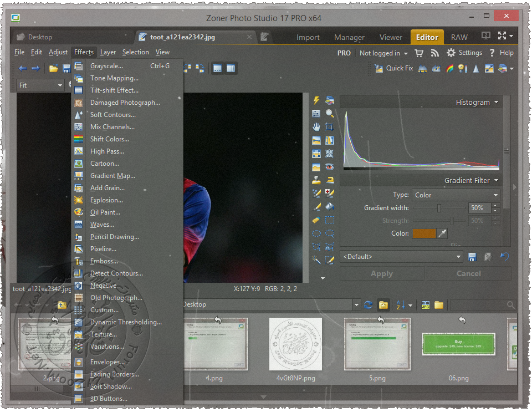Select the Paint Bucket fill tool

(329, 206)
